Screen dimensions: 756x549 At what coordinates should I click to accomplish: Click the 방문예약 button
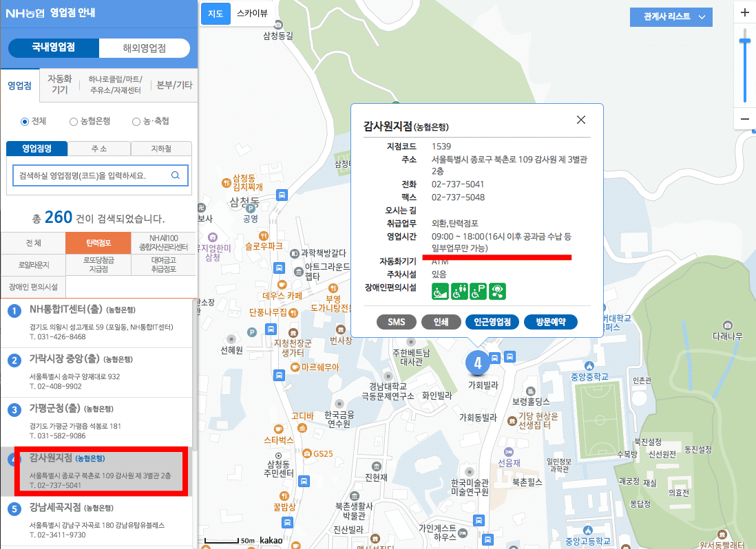tap(550, 322)
